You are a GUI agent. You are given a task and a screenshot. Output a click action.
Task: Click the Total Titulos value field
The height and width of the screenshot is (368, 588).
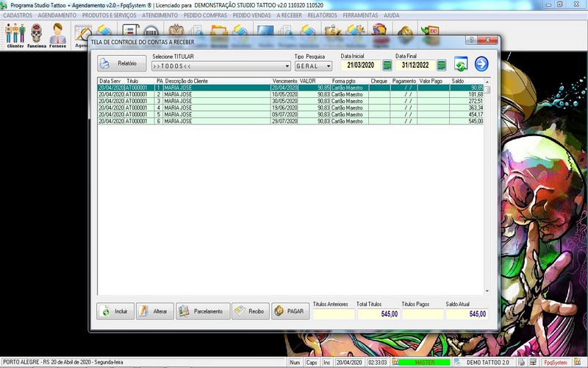379,314
